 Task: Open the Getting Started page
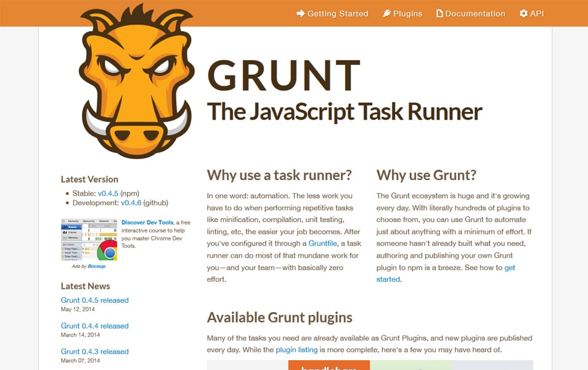(338, 13)
